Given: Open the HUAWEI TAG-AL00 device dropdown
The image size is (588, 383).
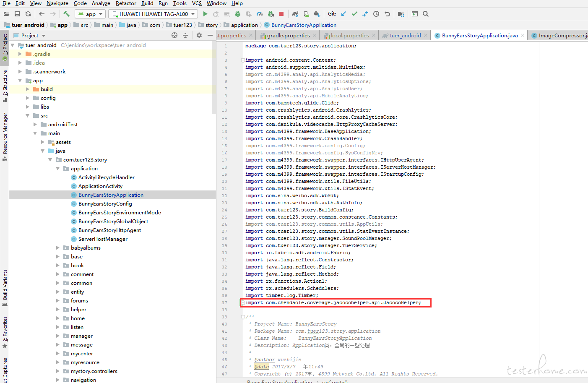Looking at the screenshot, I should point(153,14).
